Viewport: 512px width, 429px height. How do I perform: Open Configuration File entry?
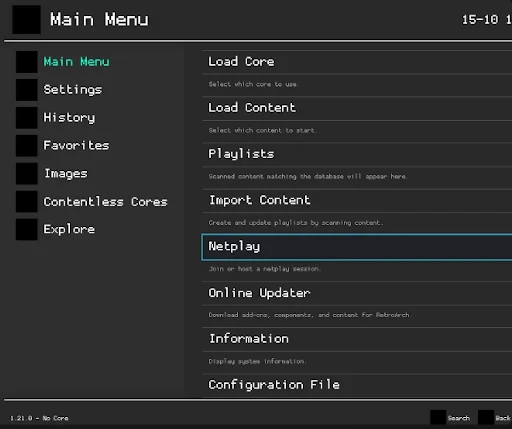tap(357, 385)
